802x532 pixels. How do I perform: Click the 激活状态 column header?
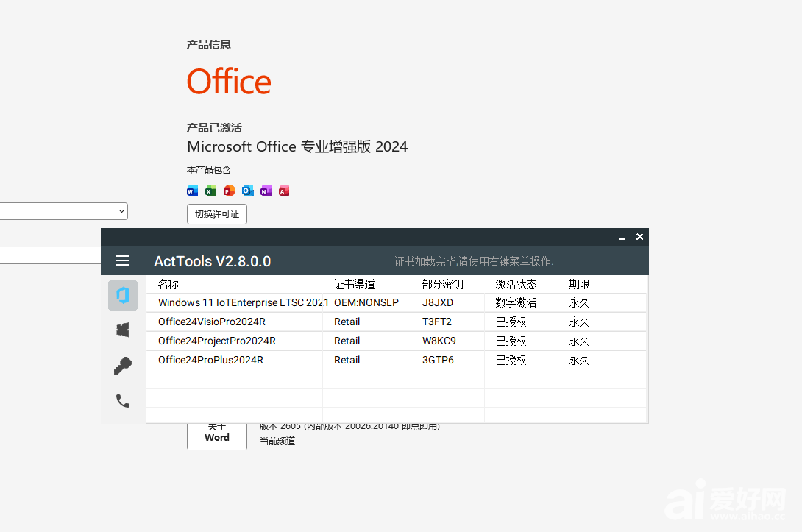tap(516, 285)
